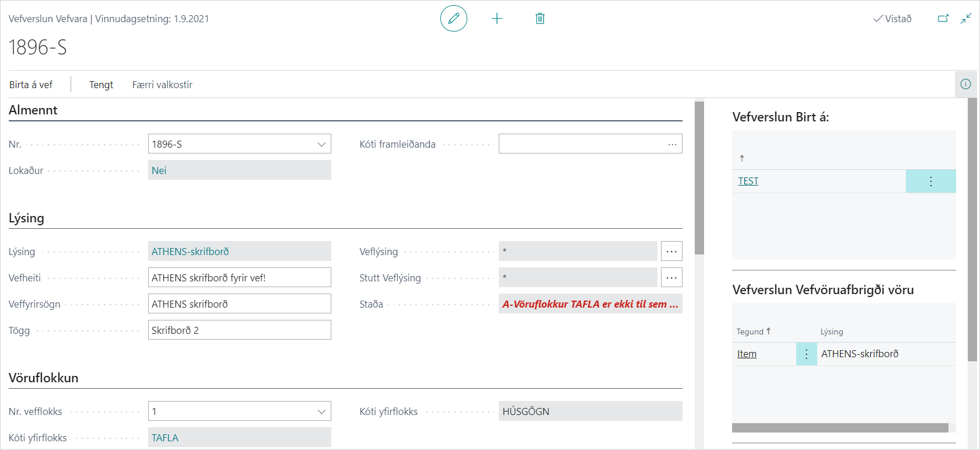
Task: Open page in new window icon
Action: click(x=943, y=19)
